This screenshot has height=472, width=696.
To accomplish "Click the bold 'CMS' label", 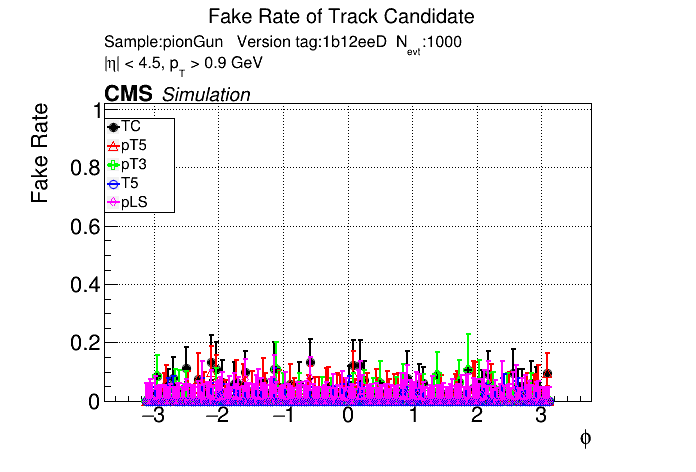I will click(x=128, y=94).
